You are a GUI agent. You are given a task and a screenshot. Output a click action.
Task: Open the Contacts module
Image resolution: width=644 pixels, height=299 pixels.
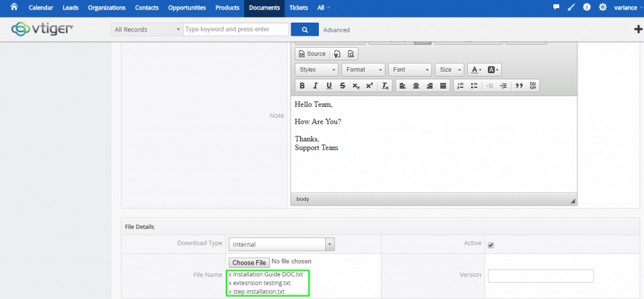coord(148,8)
